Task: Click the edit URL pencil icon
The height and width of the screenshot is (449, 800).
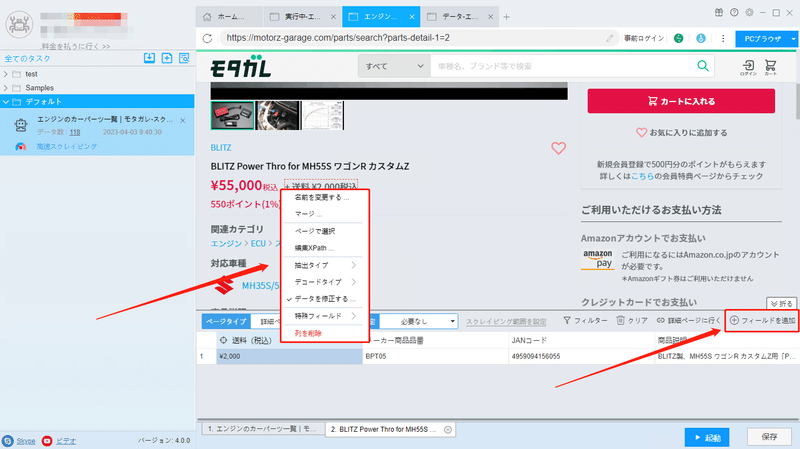Action: [x=610, y=38]
